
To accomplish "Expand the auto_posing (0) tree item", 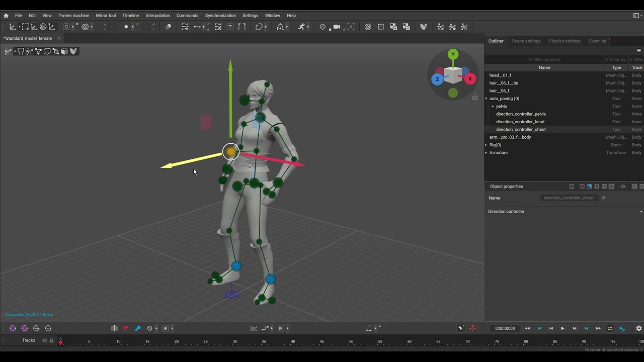I will tap(487, 99).
